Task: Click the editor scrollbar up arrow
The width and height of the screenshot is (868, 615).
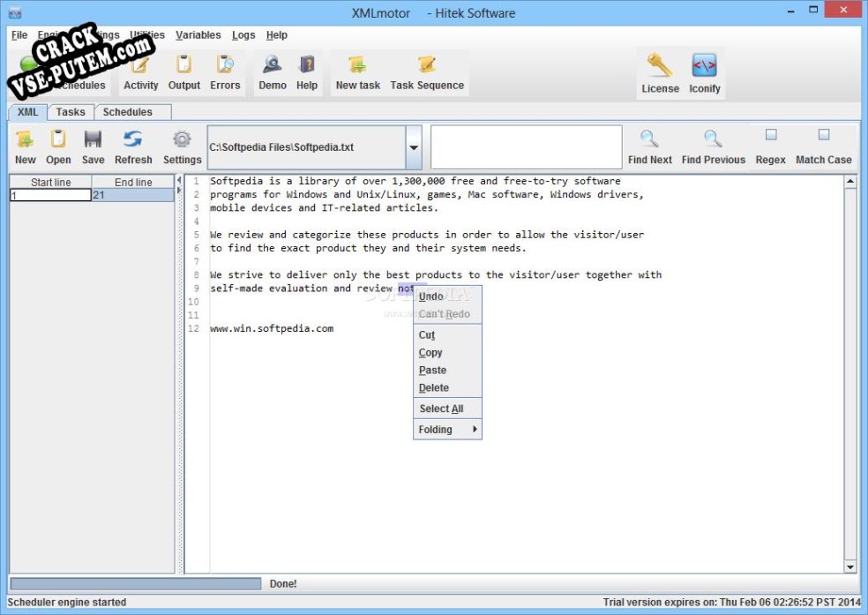Action: (x=850, y=182)
